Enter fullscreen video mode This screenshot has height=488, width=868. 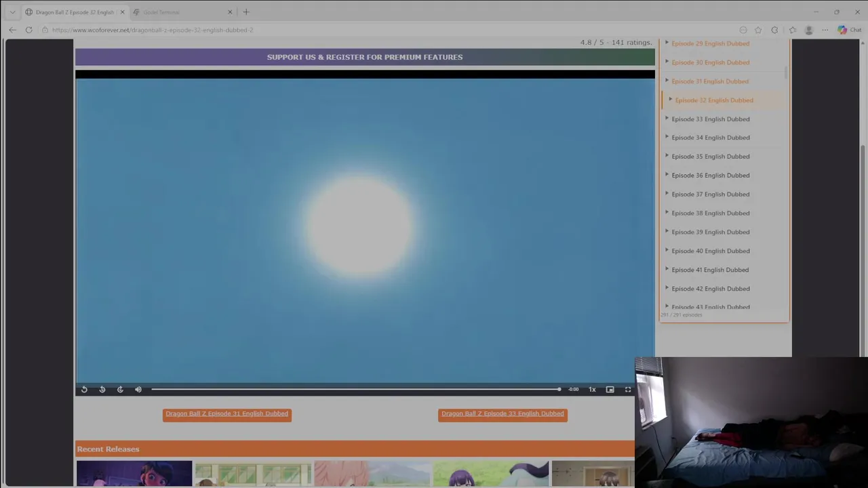628,390
